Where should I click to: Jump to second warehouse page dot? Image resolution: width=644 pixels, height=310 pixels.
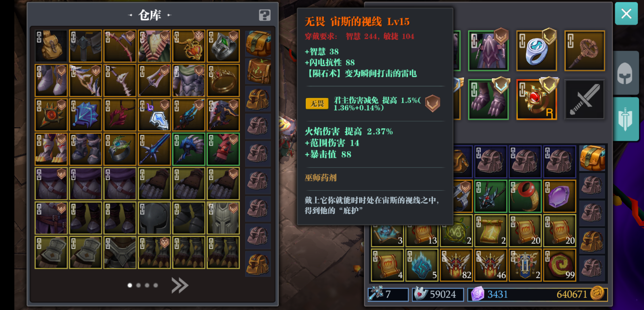pos(139,285)
